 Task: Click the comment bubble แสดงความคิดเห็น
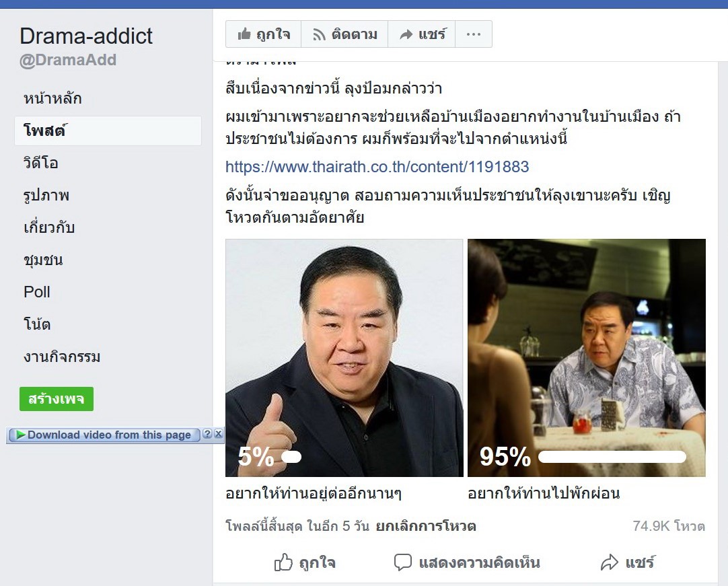tap(467, 562)
